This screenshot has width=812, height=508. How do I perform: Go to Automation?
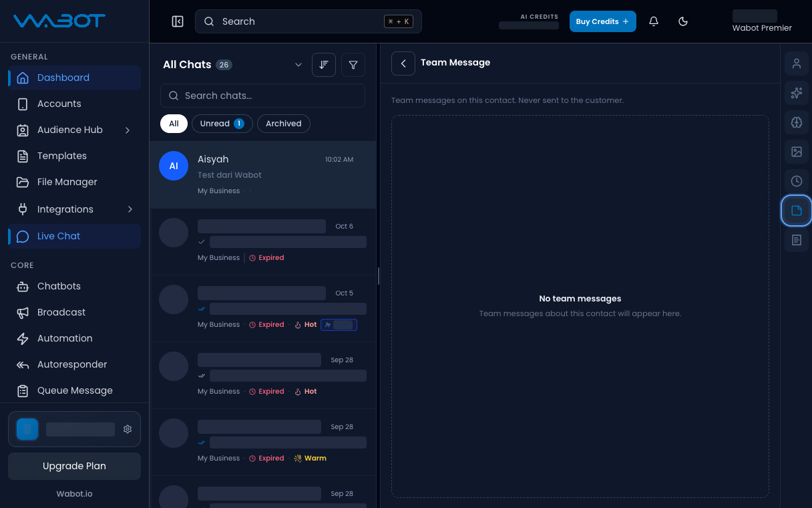click(74, 338)
